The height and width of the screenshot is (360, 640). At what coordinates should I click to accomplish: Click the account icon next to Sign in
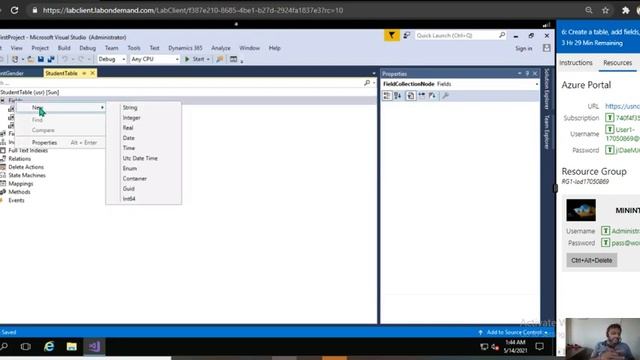pos(547,48)
